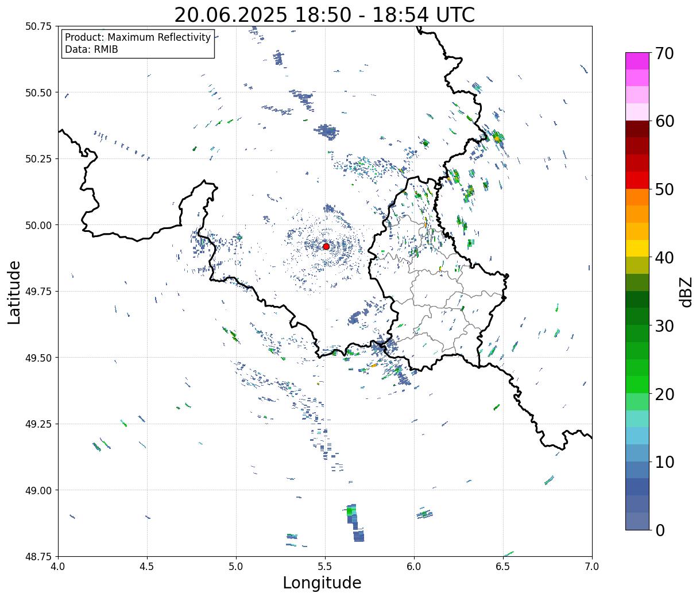Click the latitude tick label 50.50
The height and width of the screenshot is (597, 700).
point(38,92)
